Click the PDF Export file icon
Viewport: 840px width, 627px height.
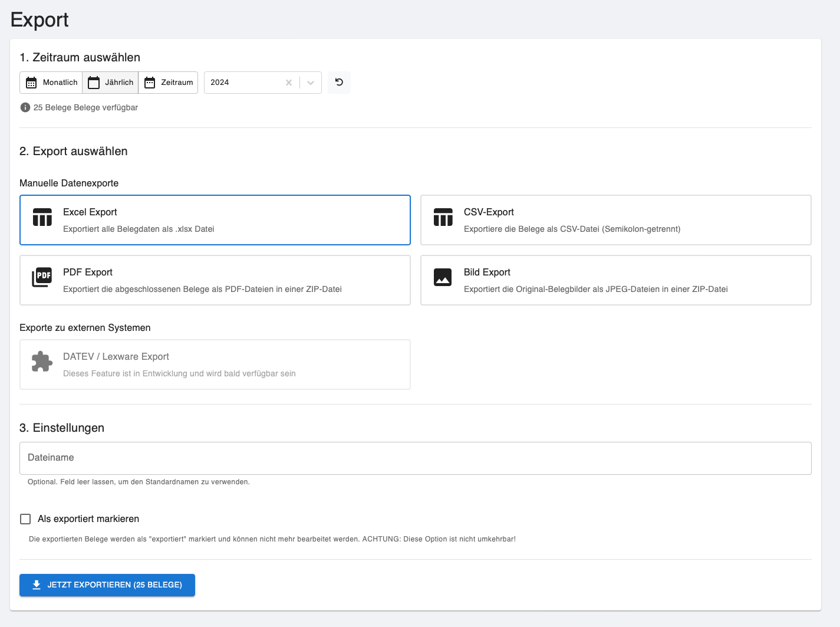coord(42,277)
